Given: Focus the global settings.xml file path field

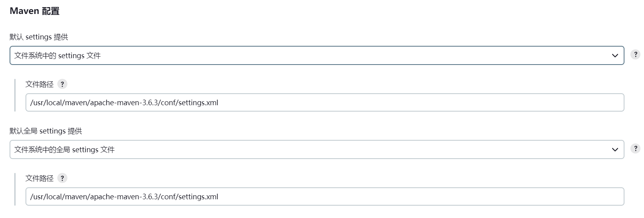Looking at the screenshot, I should coord(325,196).
